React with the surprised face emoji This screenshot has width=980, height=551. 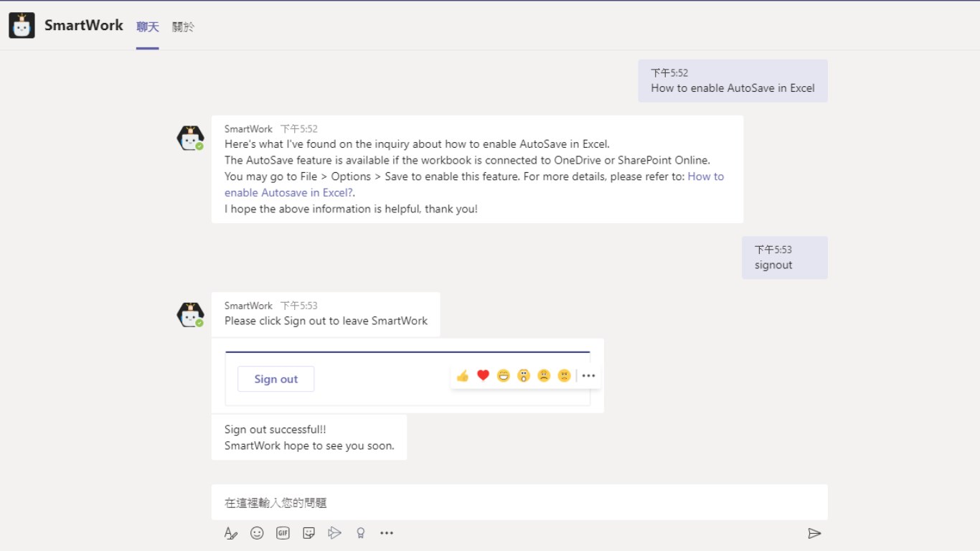point(524,376)
